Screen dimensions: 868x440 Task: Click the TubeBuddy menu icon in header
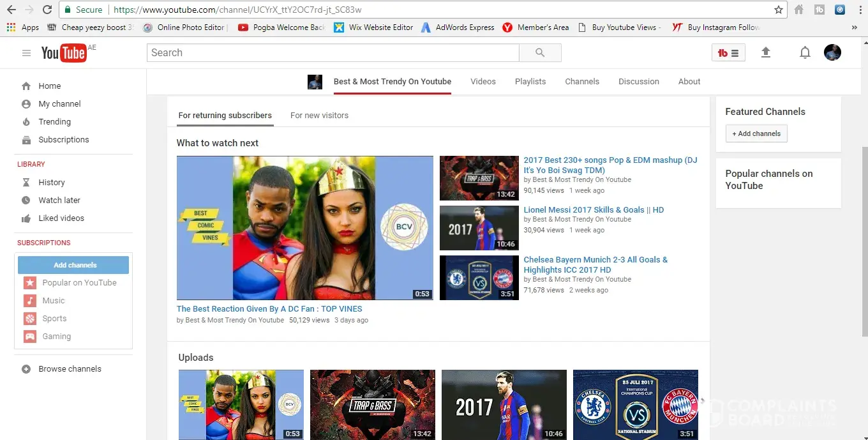point(728,53)
